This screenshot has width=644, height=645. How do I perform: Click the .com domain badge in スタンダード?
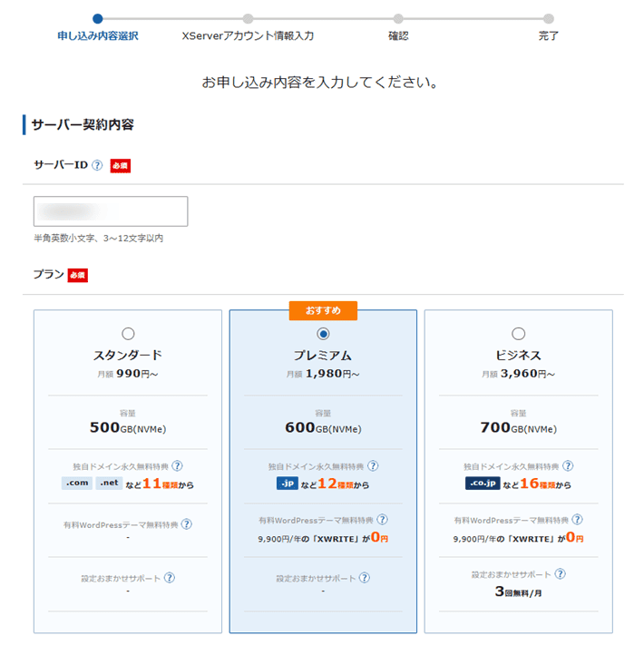pyautogui.click(x=77, y=484)
